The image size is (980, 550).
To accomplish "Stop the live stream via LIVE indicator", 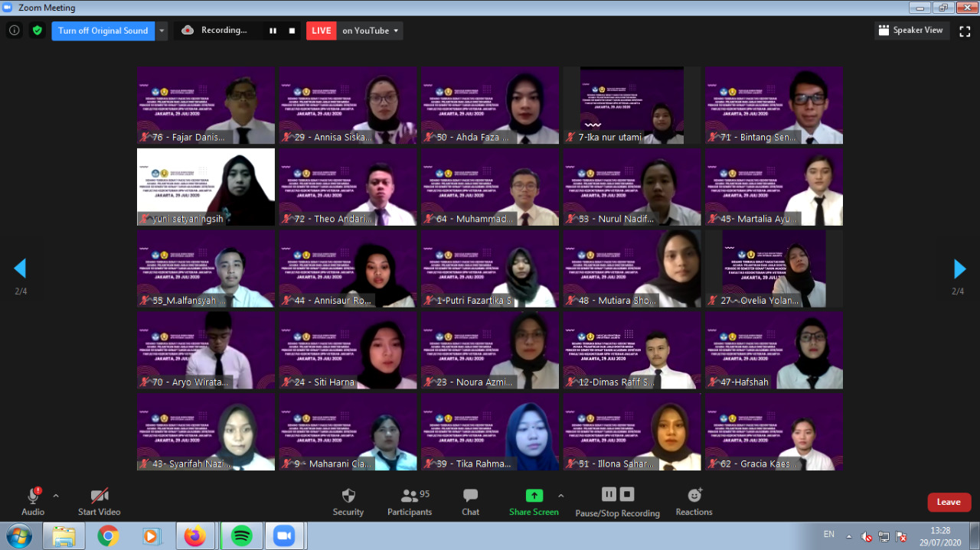I will tap(321, 31).
